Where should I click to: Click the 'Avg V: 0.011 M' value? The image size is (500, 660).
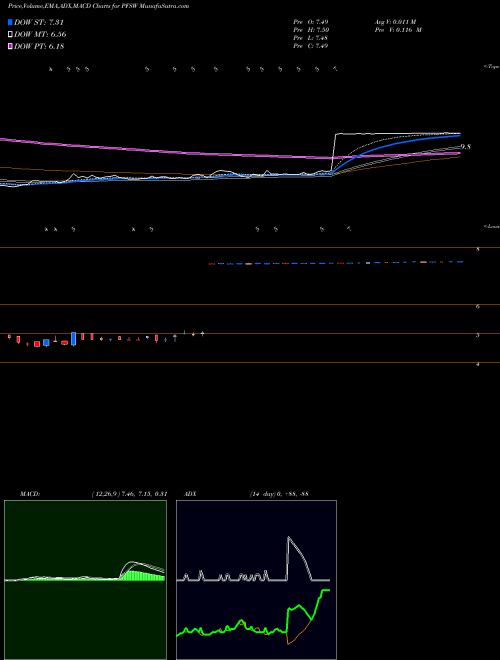pos(396,21)
